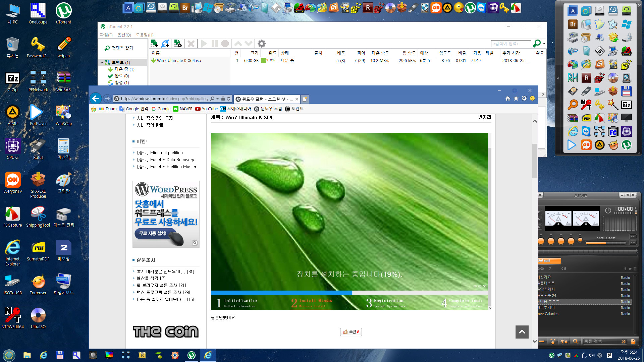Open uTorrent Preferences gear icon
The image size is (644, 362).
click(x=262, y=44)
